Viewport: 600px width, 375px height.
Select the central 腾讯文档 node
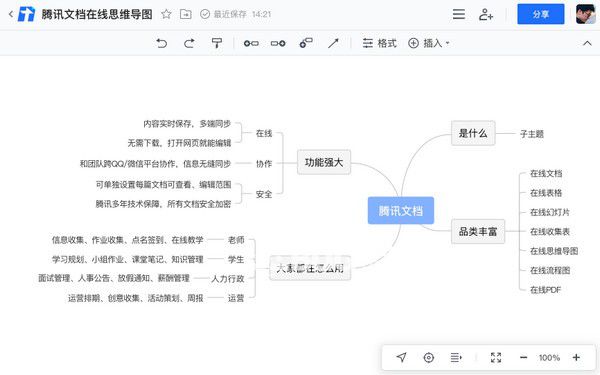coord(401,210)
